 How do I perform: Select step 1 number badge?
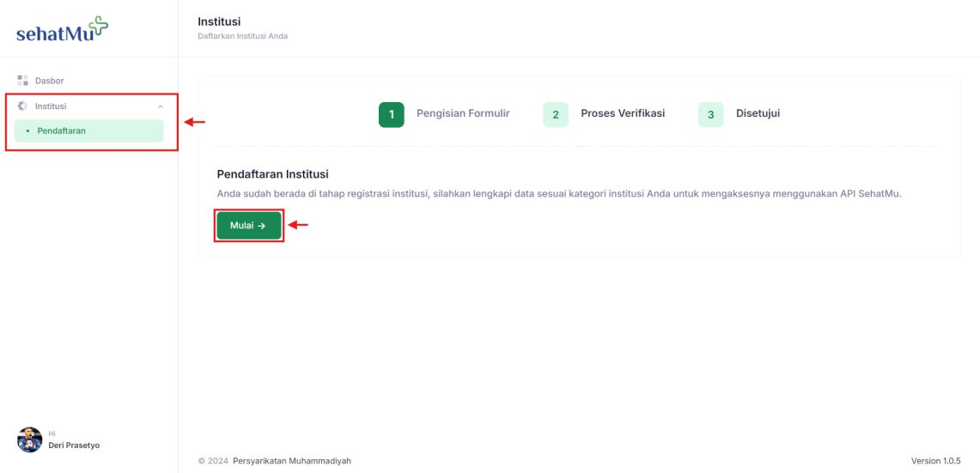pos(392,115)
